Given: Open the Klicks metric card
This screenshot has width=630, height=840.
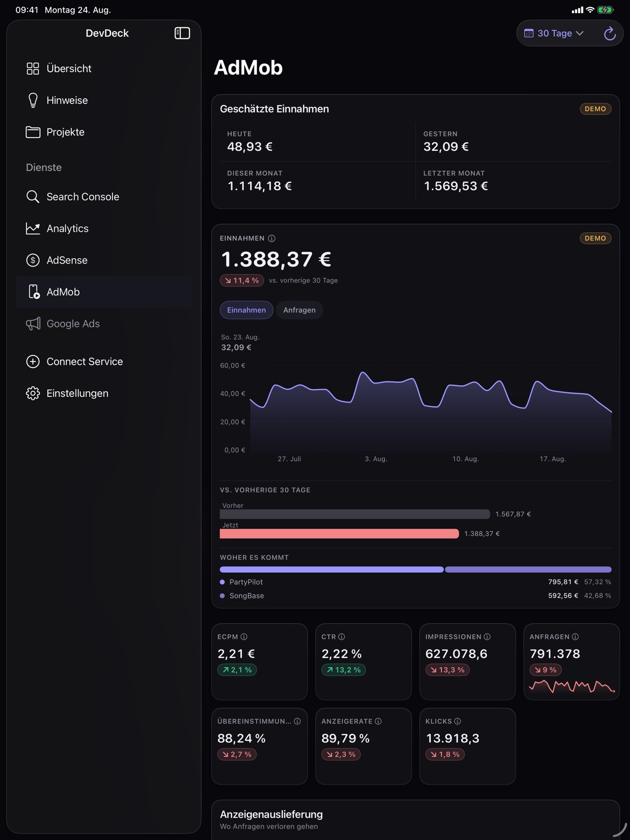Looking at the screenshot, I should [467, 746].
